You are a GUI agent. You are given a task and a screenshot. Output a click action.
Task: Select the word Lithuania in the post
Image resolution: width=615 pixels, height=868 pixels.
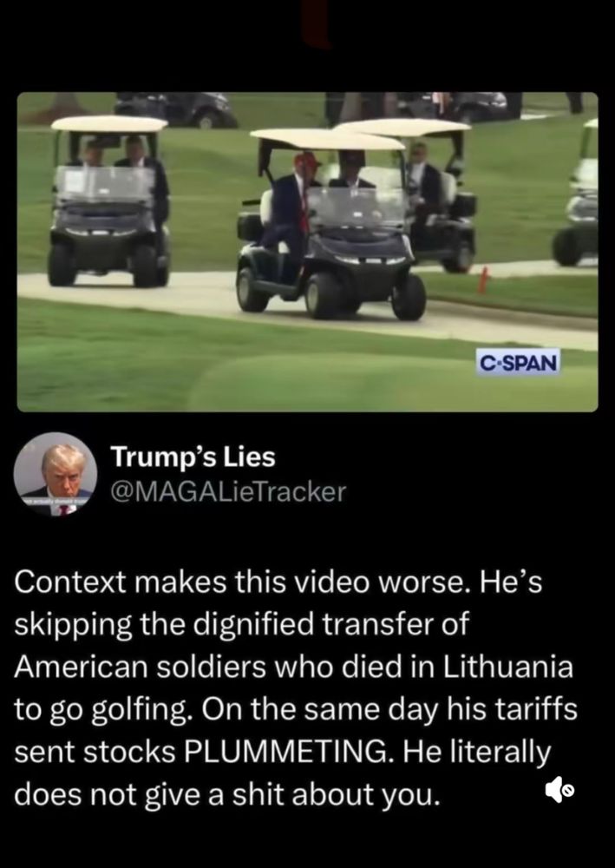point(506,667)
